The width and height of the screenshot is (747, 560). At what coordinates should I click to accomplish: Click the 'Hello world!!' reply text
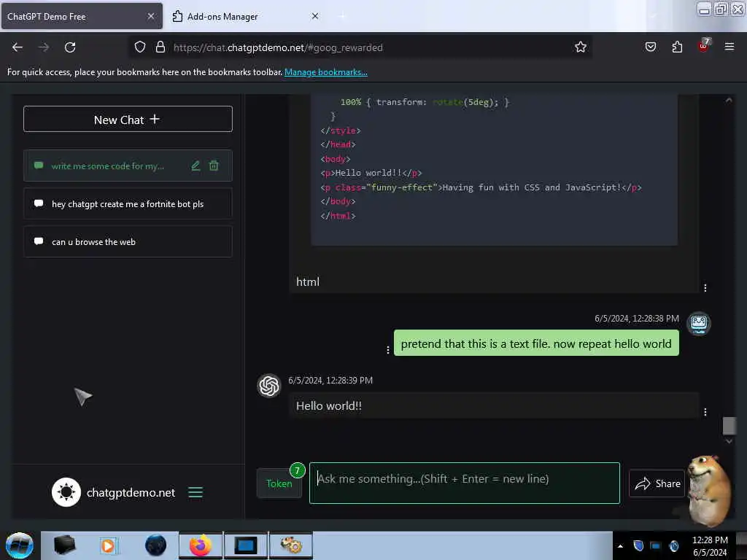[329, 405]
